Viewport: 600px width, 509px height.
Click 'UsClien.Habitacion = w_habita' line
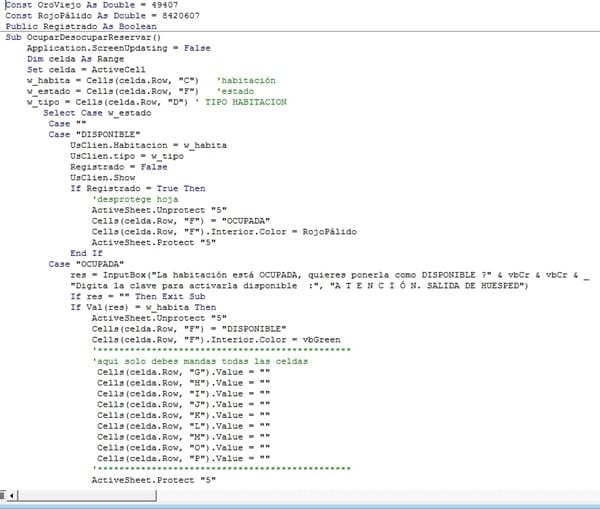tap(148, 145)
